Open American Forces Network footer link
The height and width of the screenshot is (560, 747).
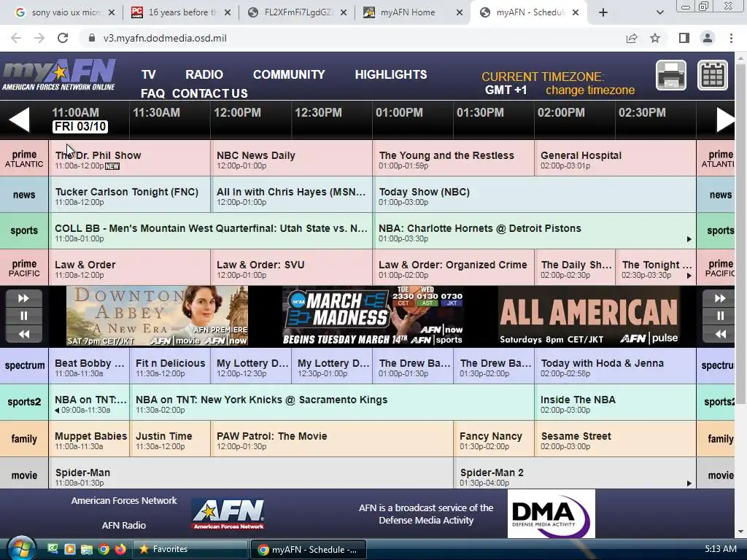point(124,500)
